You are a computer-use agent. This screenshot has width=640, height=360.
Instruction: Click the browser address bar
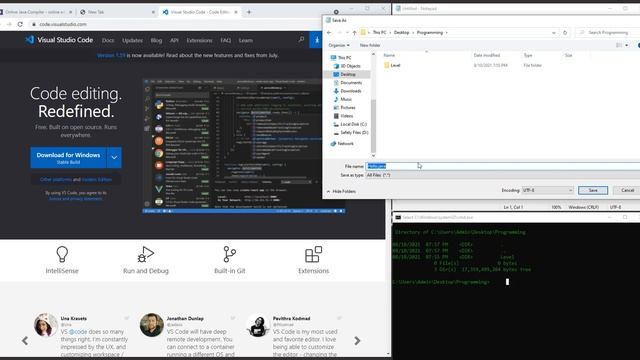pyautogui.click(x=176, y=24)
